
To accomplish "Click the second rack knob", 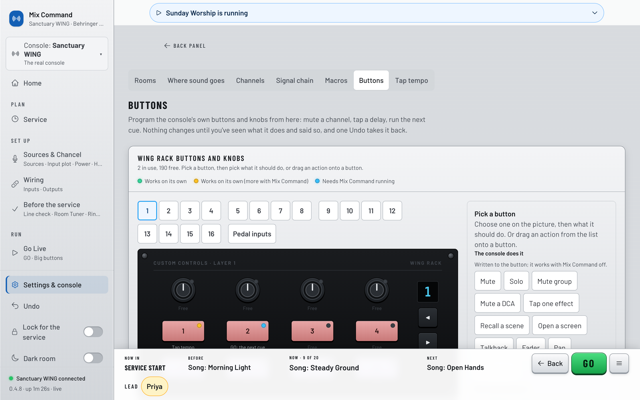I will point(247,289).
